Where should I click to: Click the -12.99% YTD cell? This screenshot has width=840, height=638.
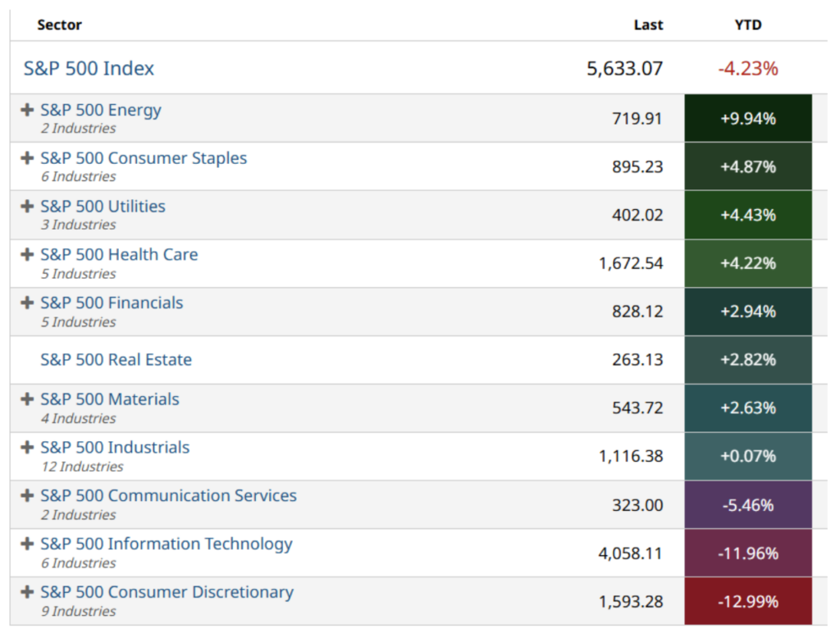748,601
